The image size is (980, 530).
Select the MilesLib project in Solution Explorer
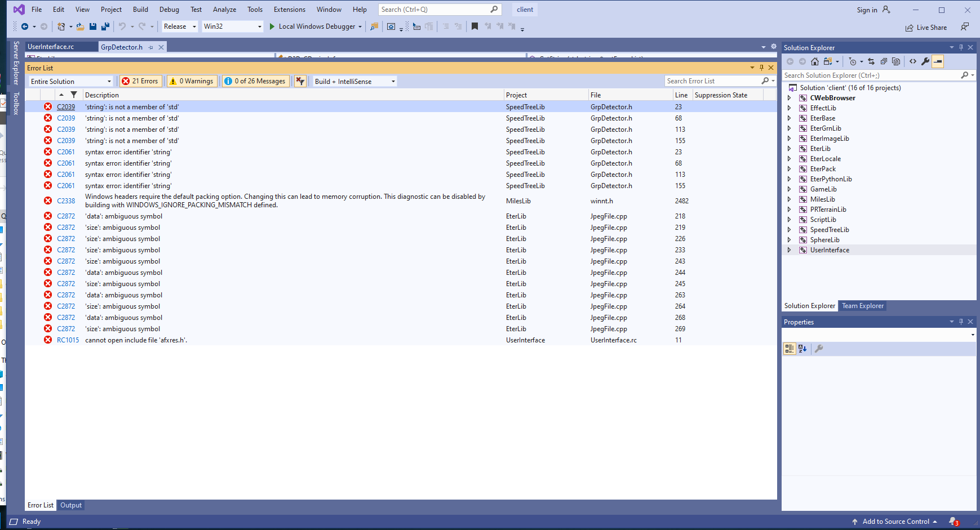point(823,199)
